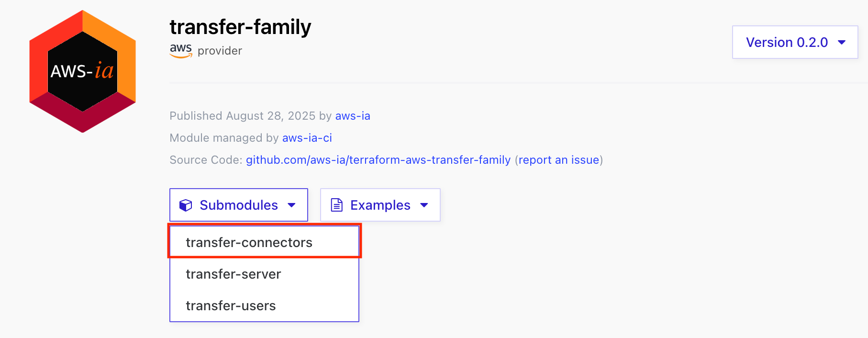Click the transfer-family module title
The image size is (868, 338).
point(240,27)
